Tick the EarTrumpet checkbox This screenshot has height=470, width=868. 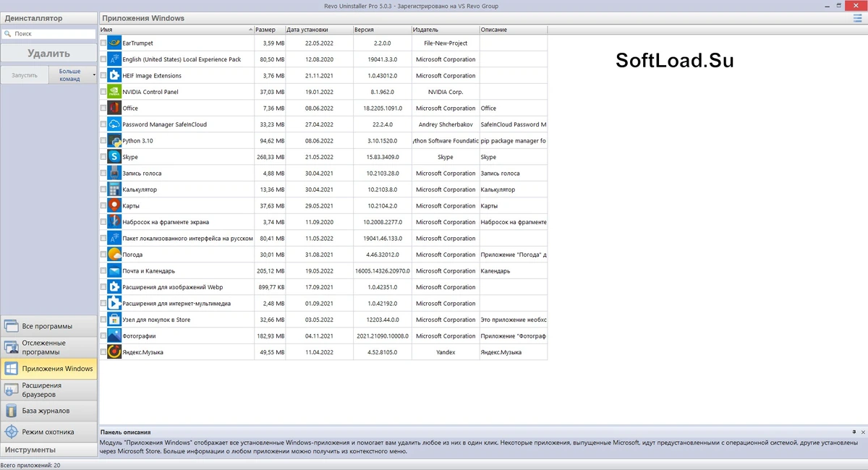pyautogui.click(x=103, y=43)
